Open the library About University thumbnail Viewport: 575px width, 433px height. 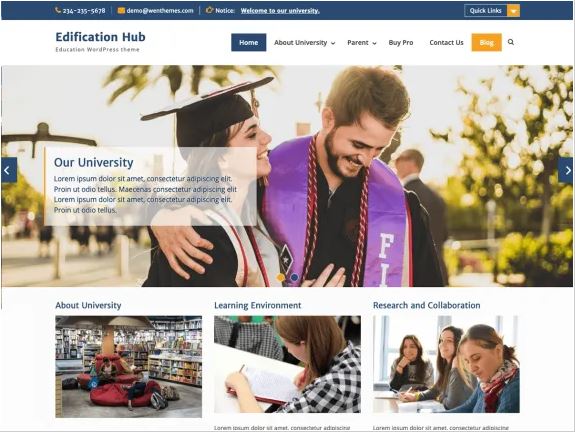point(129,366)
